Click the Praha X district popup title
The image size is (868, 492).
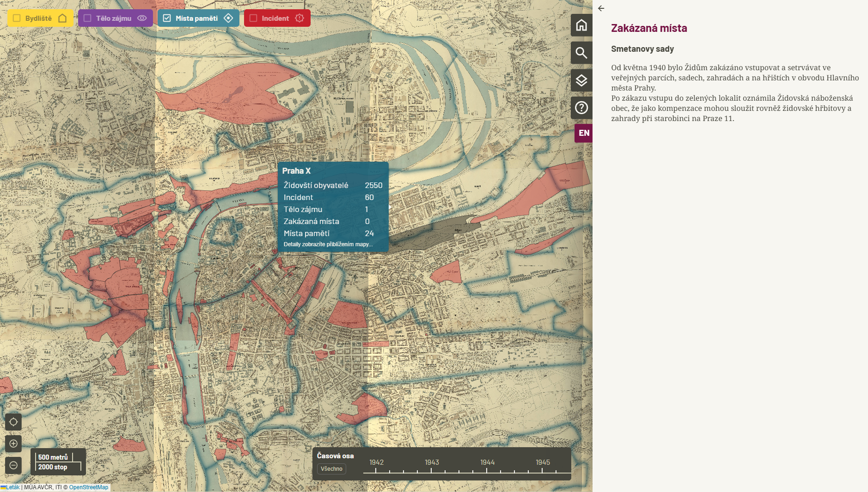[x=296, y=170]
